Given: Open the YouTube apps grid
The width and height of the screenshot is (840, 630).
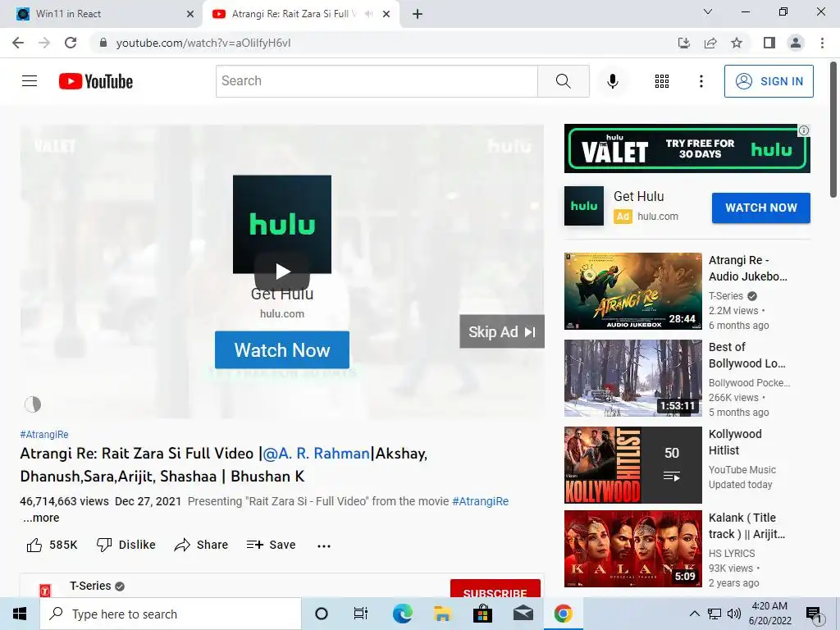Looking at the screenshot, I should tap(662, 81).
